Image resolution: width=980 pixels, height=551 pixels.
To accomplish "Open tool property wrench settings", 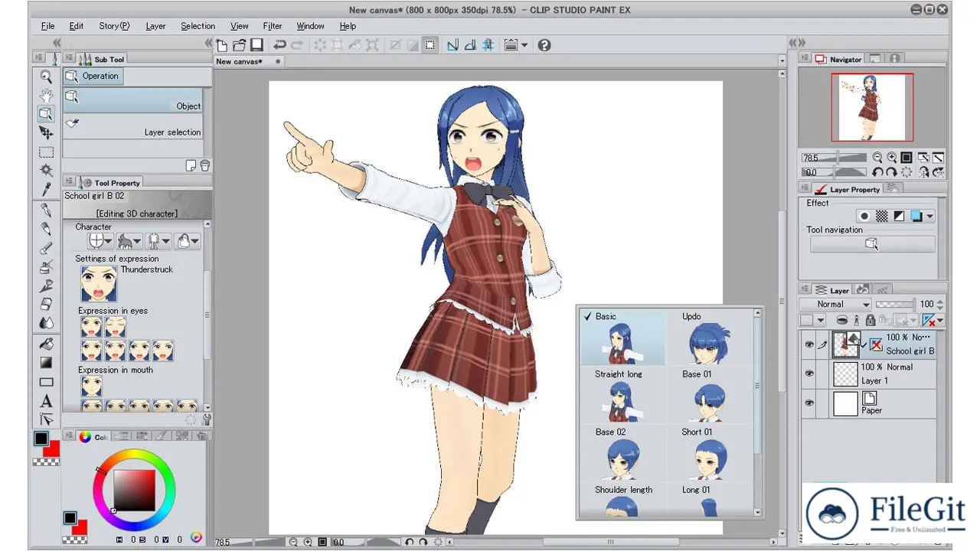I will [206, 419].
